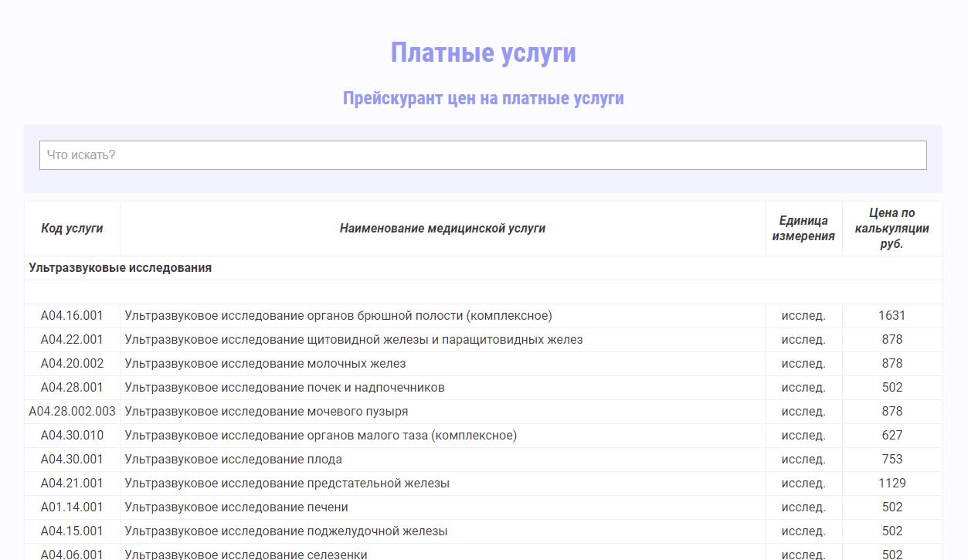Screen dimensions: 968x560
Task: Click service code A04.28.001
Action: [x=72, y=388]
